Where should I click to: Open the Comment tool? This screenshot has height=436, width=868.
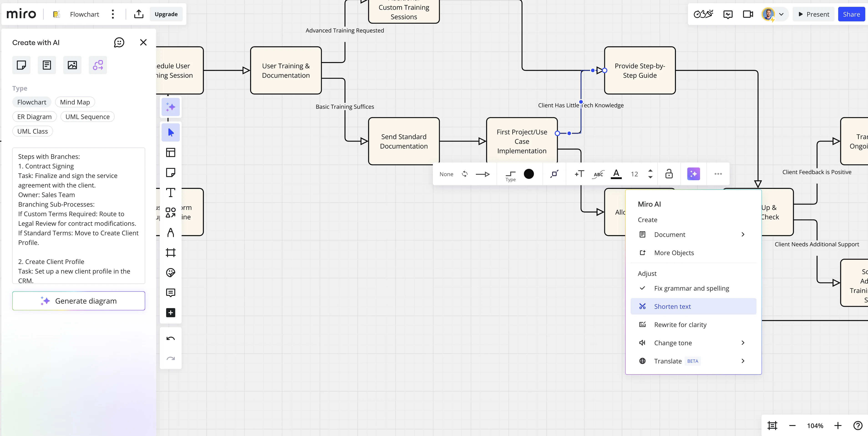170,292
